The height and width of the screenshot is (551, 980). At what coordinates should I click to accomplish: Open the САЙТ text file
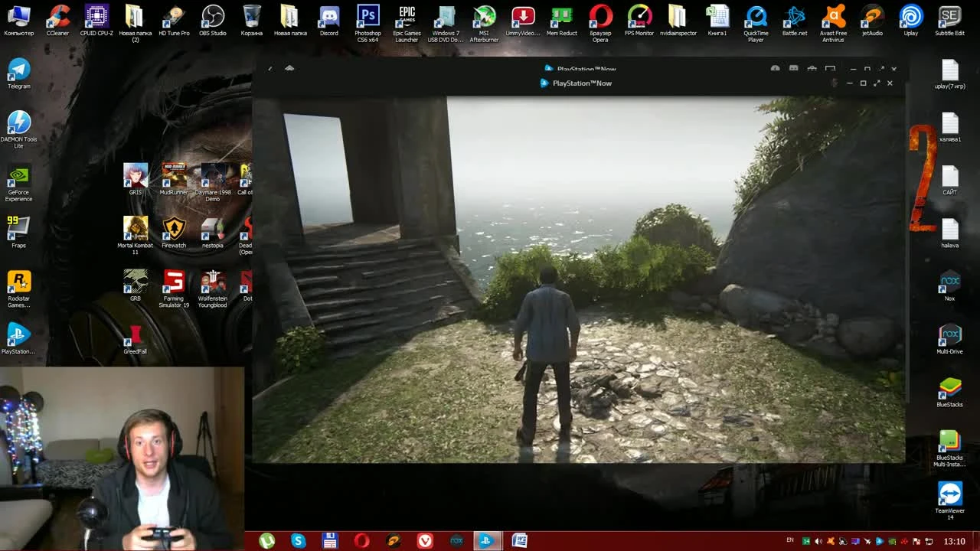coord(949,180)
